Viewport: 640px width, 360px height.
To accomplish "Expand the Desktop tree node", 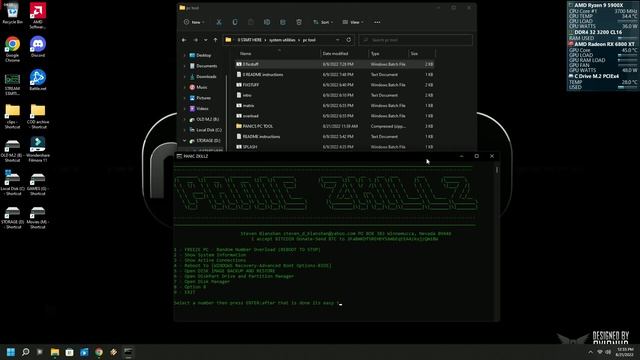I will (x=184, y=55).
